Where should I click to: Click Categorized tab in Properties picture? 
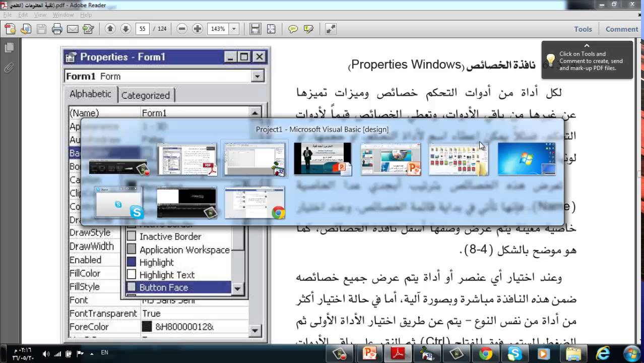coord(146,95)
